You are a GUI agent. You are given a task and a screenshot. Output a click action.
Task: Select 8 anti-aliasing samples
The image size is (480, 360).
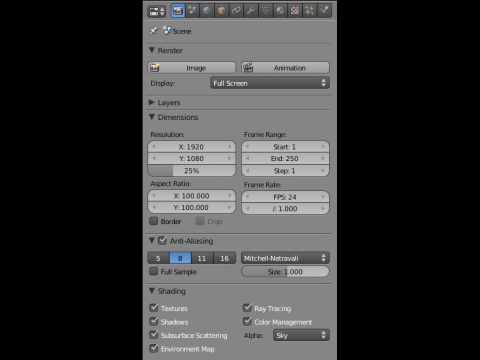pyautogui.click(x=180, y=258)
